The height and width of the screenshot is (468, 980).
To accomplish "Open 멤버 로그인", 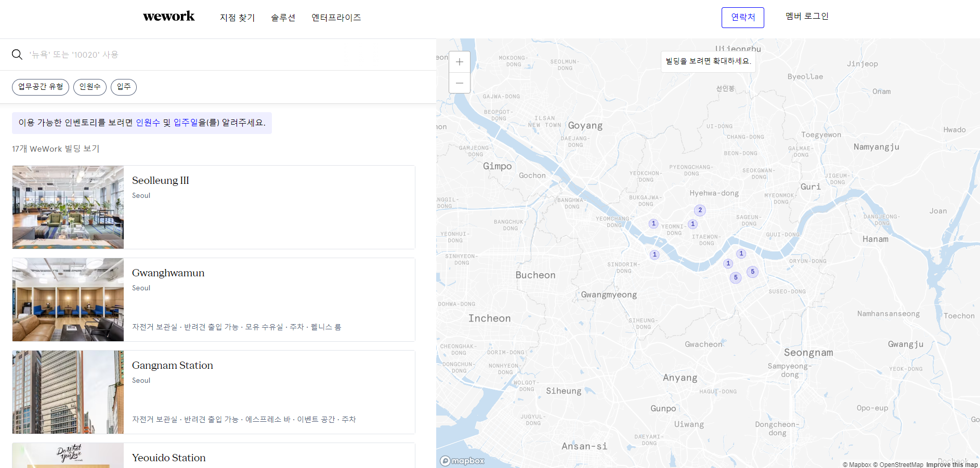I will click(x=806, y=16).
